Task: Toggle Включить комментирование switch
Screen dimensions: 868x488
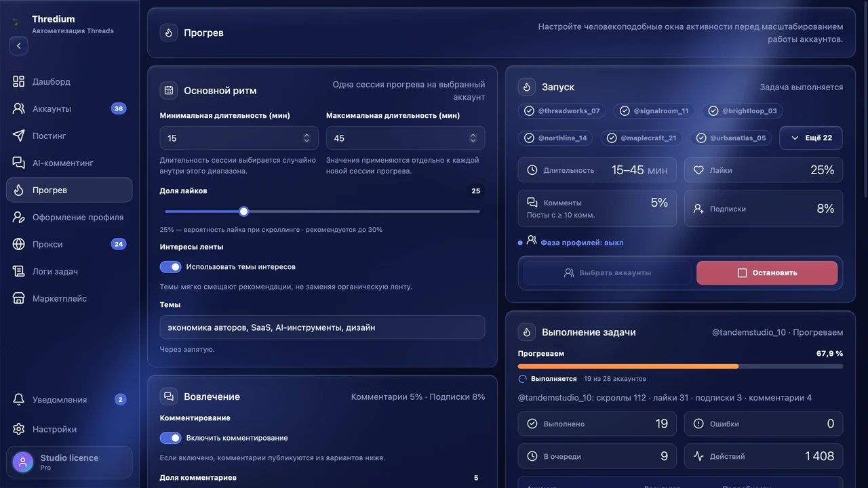Action: (x=171, y=438)
